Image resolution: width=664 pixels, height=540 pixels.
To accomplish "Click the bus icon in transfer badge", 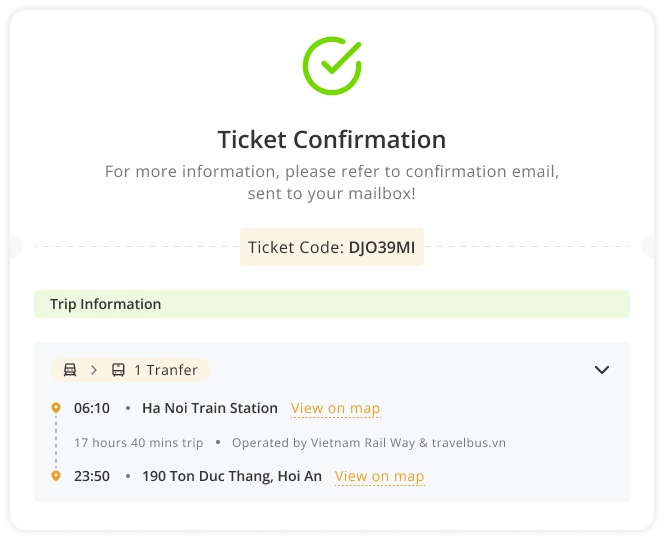I will pyautogui.click(x=118, y=370).
